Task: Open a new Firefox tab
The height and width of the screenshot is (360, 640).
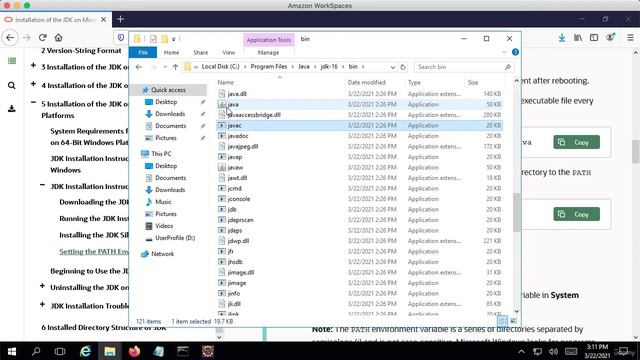Action: 120,19
